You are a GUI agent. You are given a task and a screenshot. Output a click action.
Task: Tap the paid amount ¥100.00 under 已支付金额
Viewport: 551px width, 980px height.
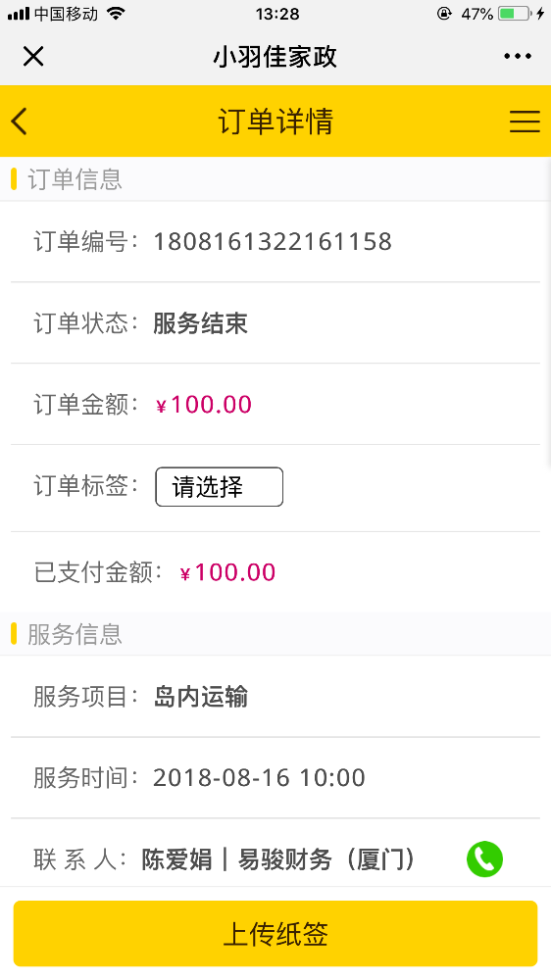point(227,572)
